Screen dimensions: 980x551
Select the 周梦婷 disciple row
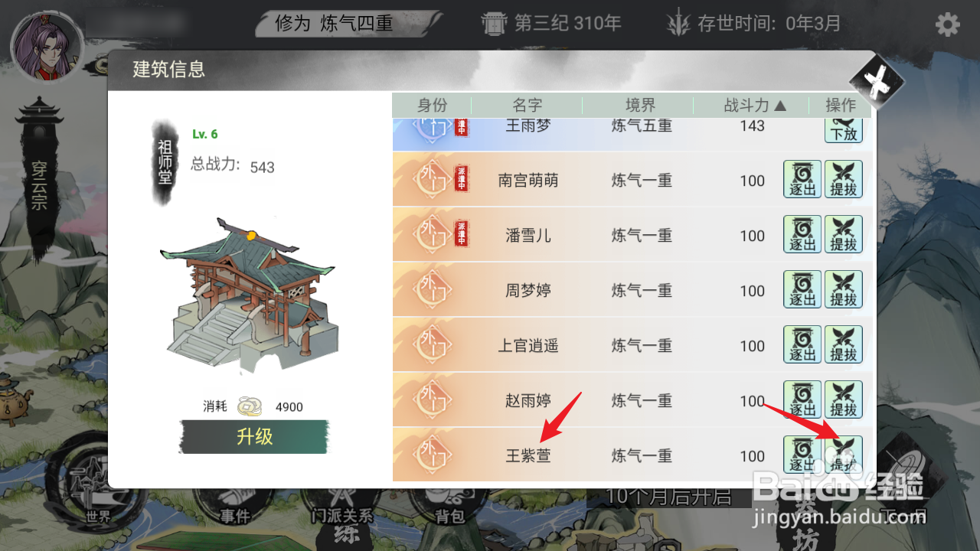[632, 290]
